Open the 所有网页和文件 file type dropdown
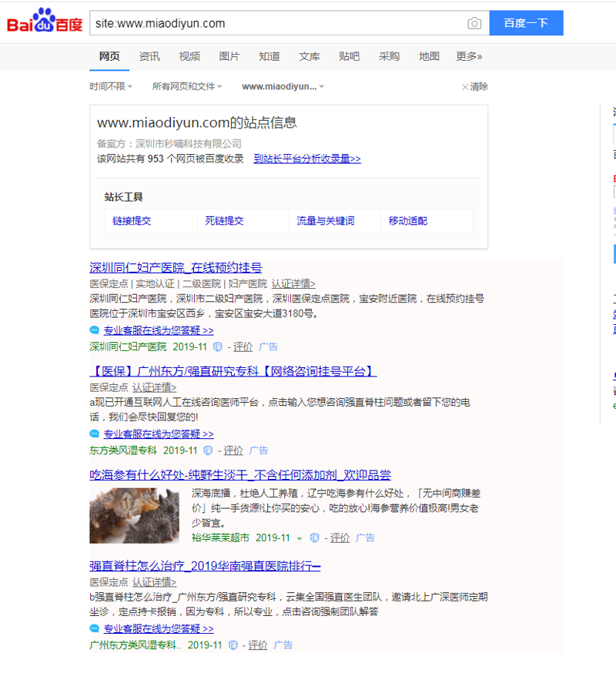This screenshot has height=673, width=616. pyautogui.click(x=187, y=87)
